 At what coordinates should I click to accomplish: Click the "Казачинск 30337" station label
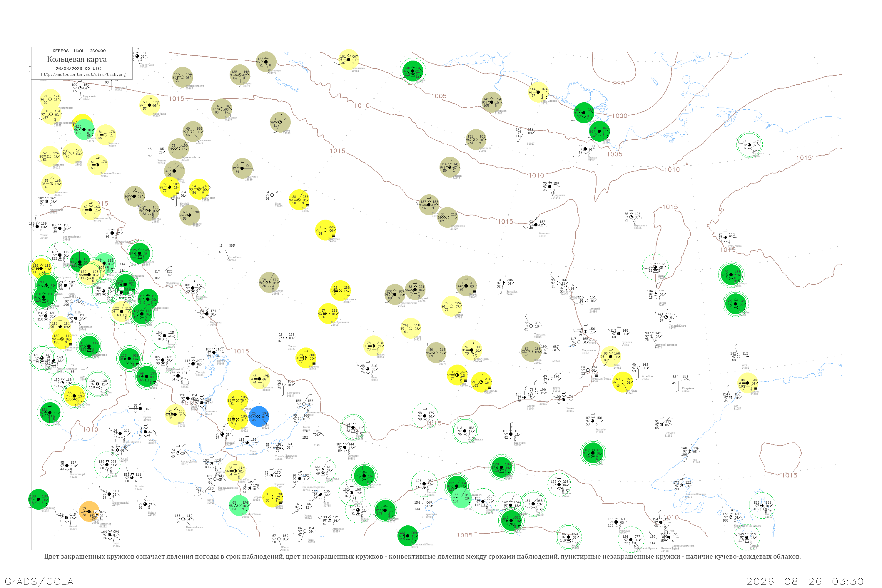click(x=293, y=394)
